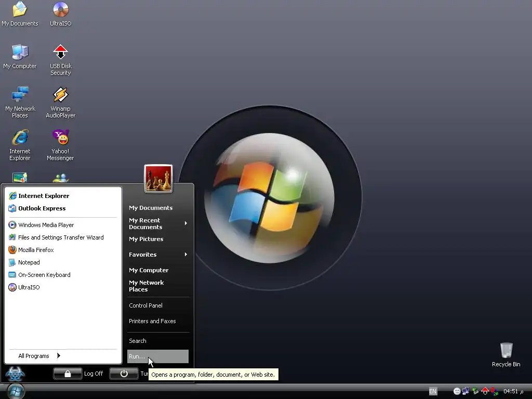
Task: Select the Recycle Bin icon
Action: pyautogui.click(x=506, y=355)
